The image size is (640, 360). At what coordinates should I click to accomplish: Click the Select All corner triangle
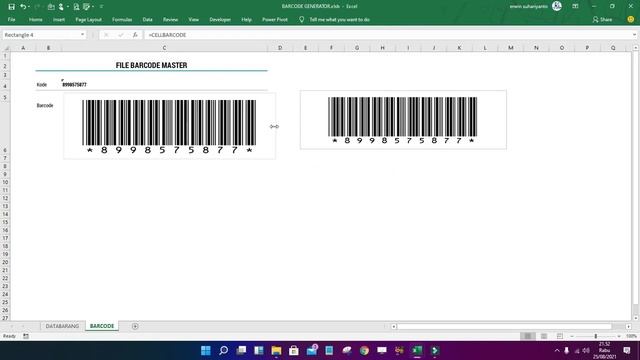pos(6,48)
